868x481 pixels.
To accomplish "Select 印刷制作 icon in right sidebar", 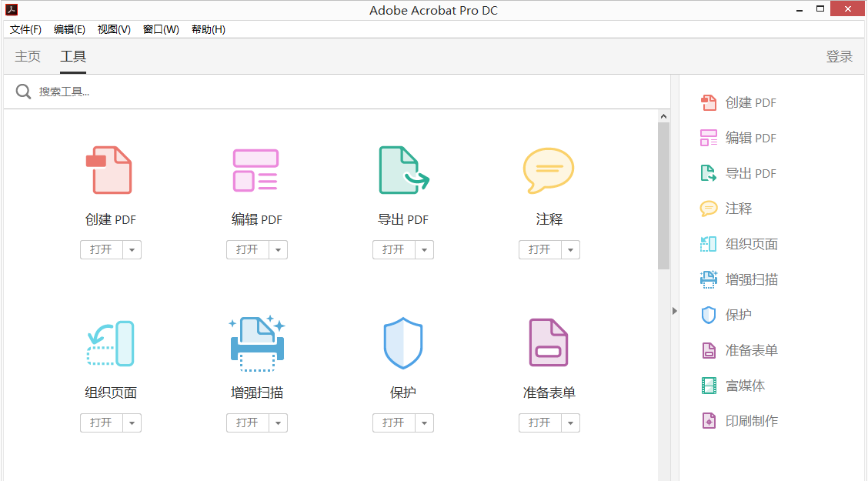I will [709, 421].
